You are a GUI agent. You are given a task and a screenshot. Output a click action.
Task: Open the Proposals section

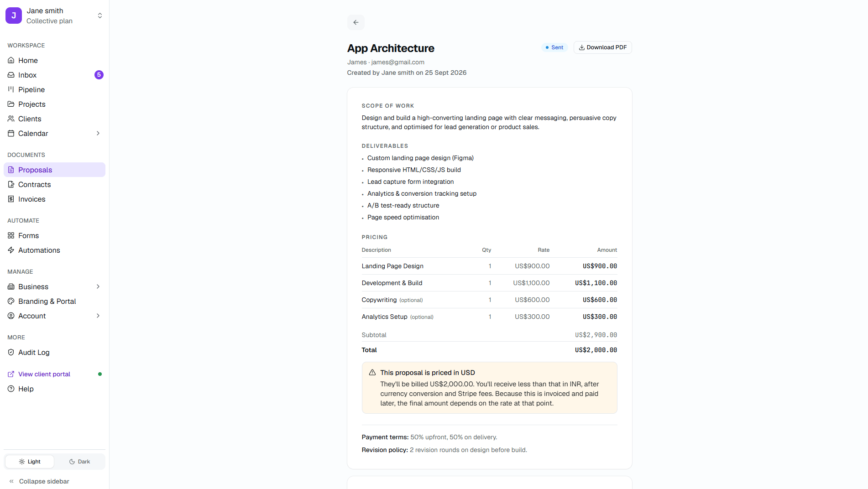coord(54,170)
